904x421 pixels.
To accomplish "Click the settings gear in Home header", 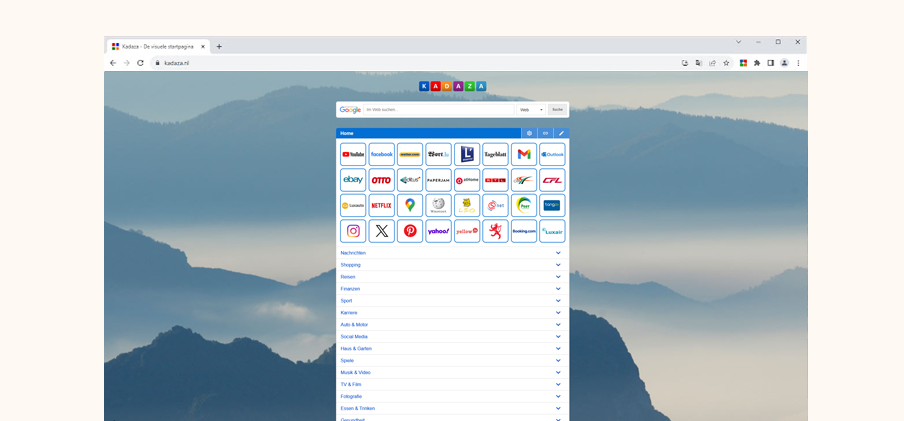I will [x=529, y=133].
